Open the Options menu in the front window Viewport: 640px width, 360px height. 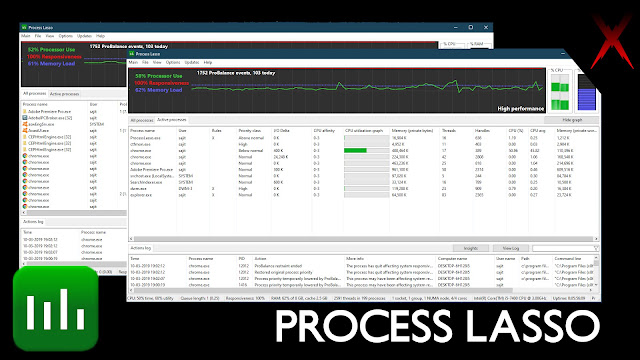173,62
